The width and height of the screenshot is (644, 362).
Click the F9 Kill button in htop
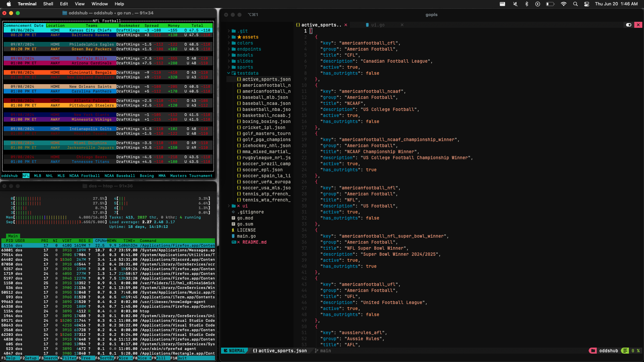tap(160, 358)
